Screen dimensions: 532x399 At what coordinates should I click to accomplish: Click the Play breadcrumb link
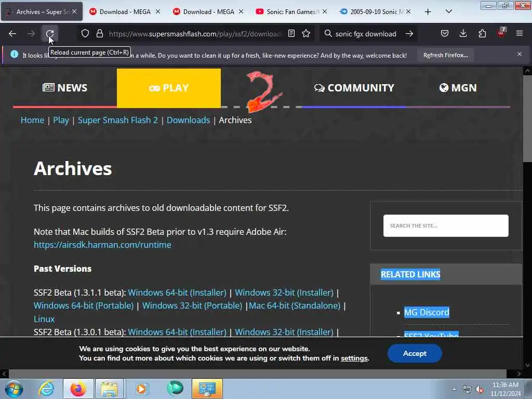pos(61,120)
